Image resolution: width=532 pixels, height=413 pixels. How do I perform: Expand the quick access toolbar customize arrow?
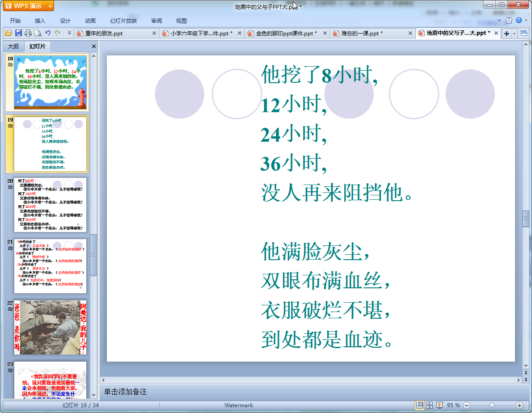click(x=69, y=33)
